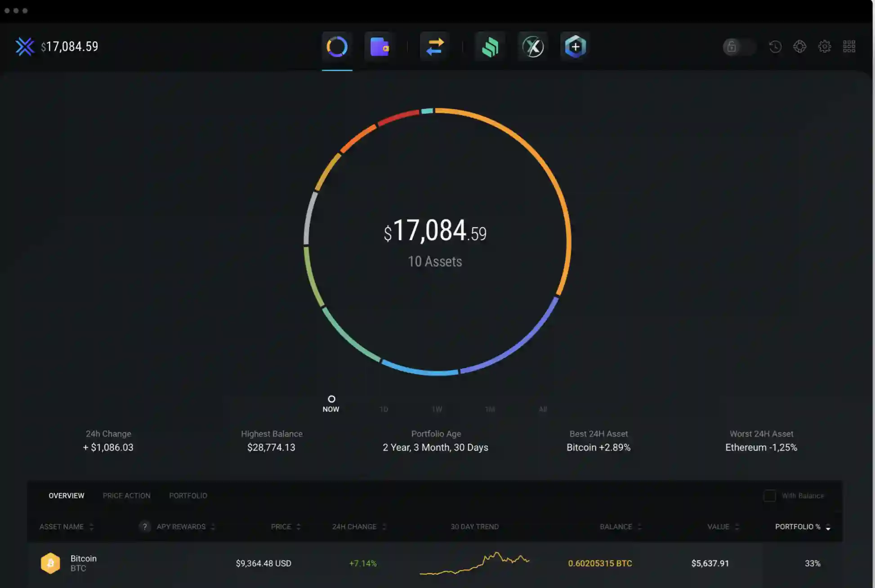Click the Highest Balance $28,774.13

point(271,447)
